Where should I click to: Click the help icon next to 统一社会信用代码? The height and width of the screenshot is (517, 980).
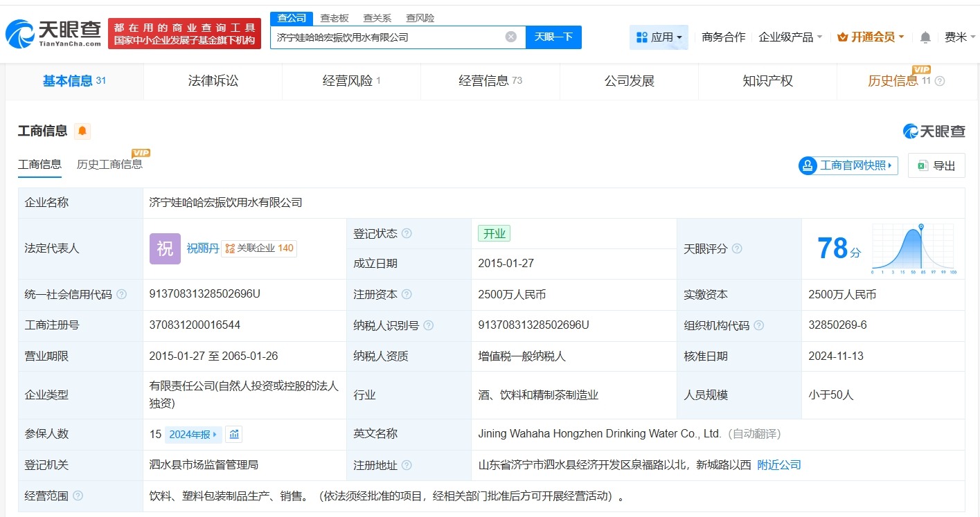(x=121, y=294)
